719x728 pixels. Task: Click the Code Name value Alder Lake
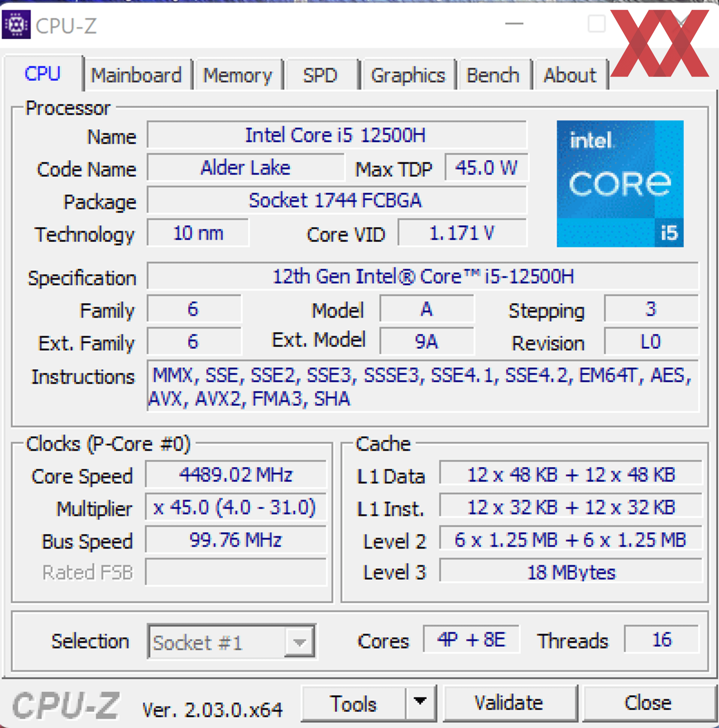coord(245,167)
